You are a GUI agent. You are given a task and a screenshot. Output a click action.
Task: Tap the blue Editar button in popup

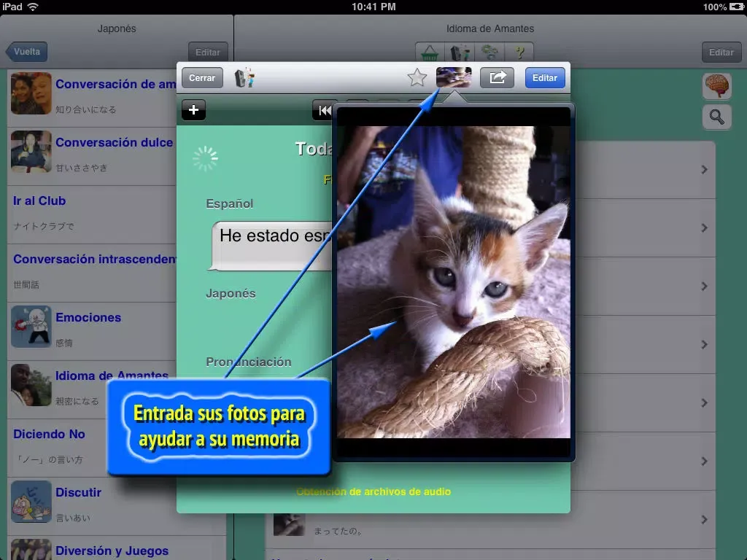(x=544, y=77)
